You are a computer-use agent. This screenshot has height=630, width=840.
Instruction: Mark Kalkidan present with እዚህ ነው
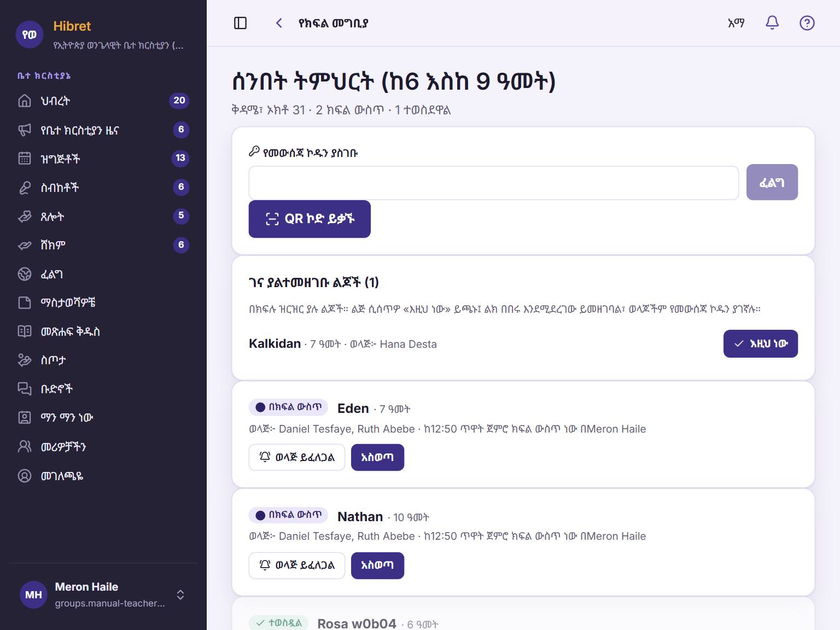pos(760,343)
